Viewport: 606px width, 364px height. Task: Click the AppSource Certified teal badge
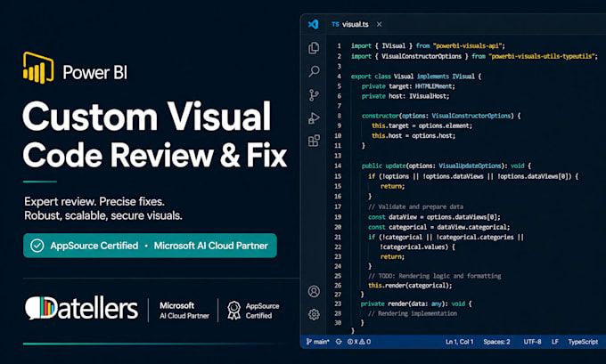click(150, 246)
